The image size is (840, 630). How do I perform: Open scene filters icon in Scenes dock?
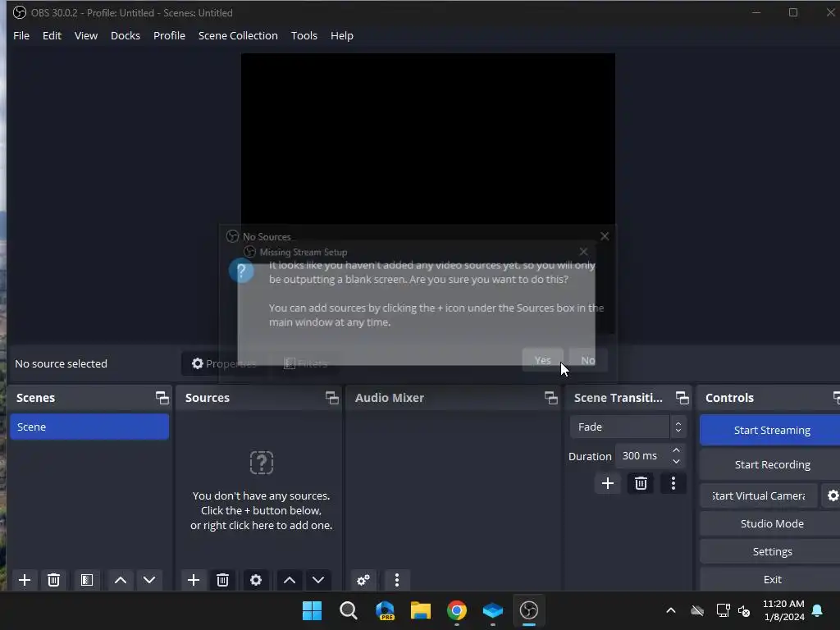tap(87, 580)
